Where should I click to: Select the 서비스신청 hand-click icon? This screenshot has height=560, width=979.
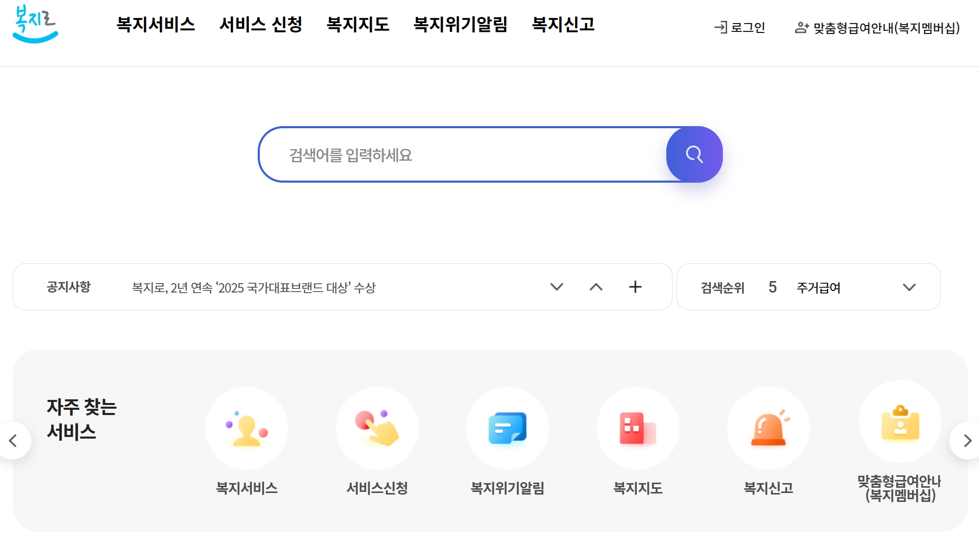(377, 428)
